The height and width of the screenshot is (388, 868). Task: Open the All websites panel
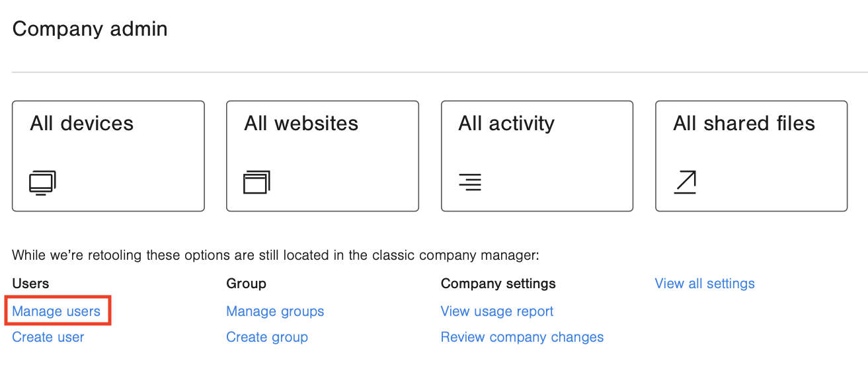322,156
